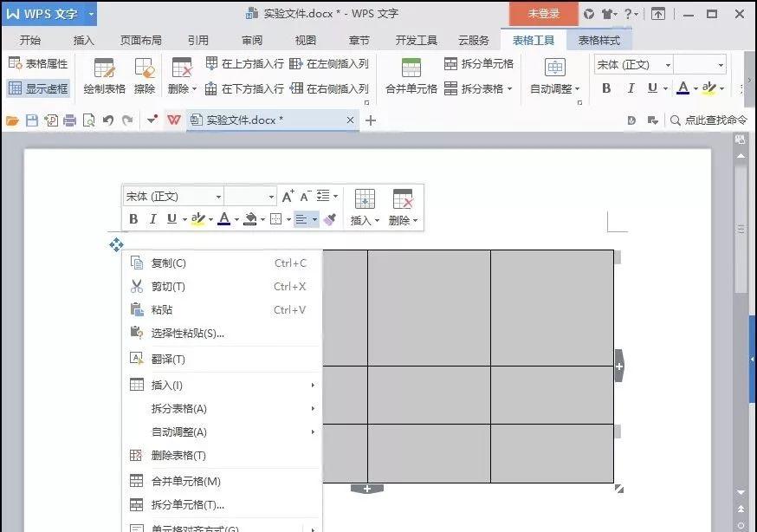Click the font color A swatch in ribbon
This screenshot has width=757, height=532.
pyautogui.click(x=683, y=88)
